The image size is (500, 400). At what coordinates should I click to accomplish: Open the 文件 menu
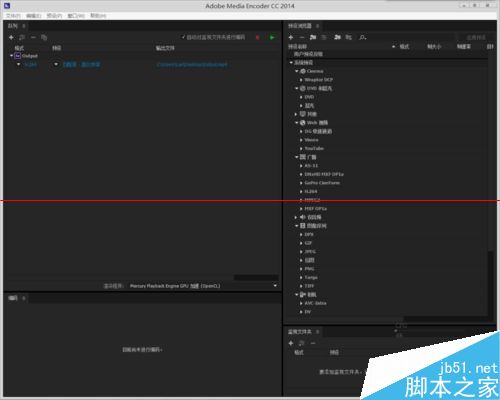click(13, 16)
